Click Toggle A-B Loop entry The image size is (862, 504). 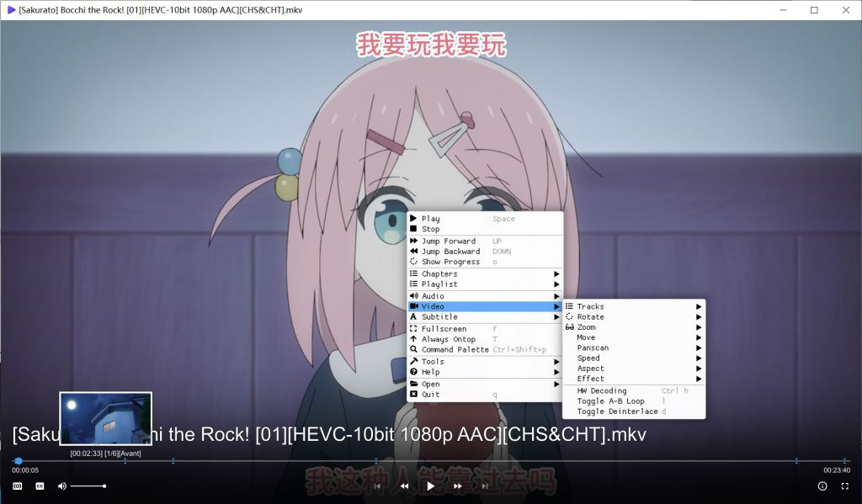pyautogui.click(x=634, y=401)
